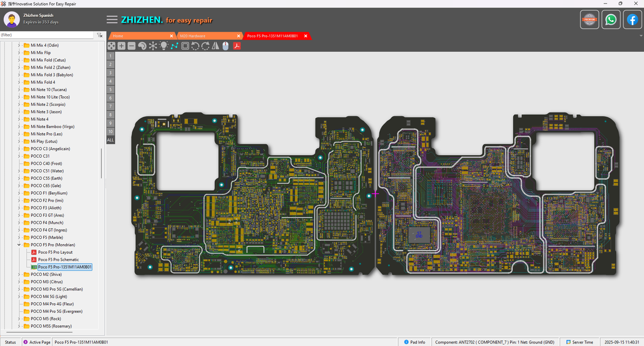Click the Zhizhen Spanish account name
The width and height of the screenshot is (644, 346).
click(x=38, y=16)
